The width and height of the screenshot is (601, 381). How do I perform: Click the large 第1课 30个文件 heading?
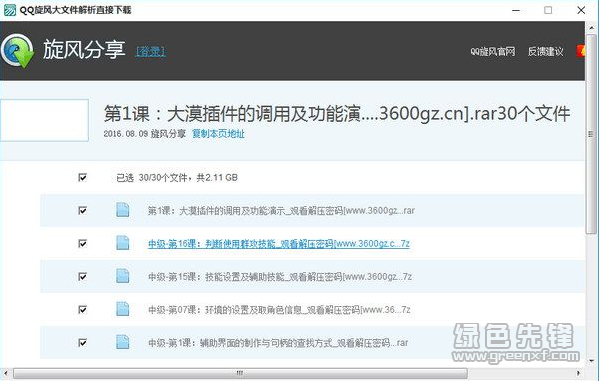[x=337, y=113]
